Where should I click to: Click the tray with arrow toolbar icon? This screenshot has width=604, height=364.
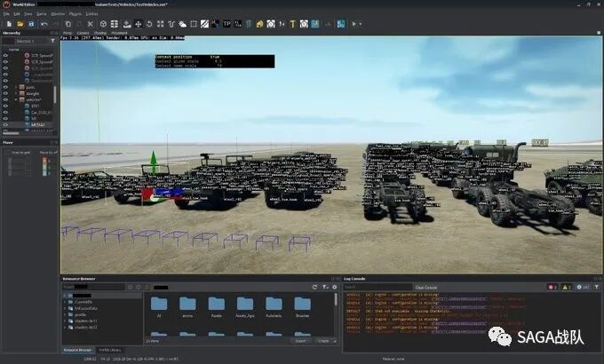tap(127, 24)
